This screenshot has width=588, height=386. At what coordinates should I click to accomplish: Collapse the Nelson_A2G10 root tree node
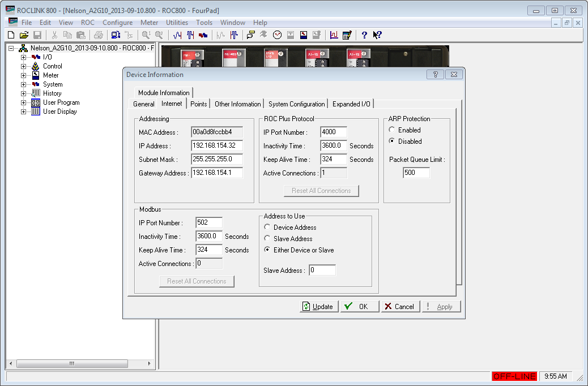point(11,48)
